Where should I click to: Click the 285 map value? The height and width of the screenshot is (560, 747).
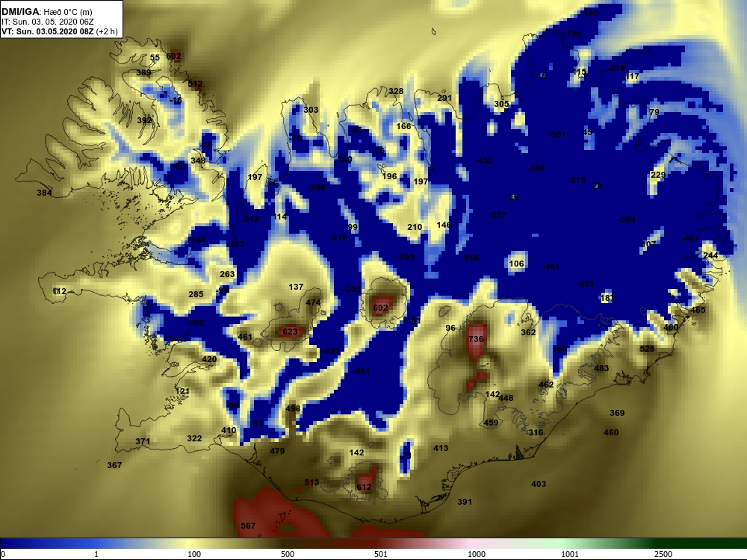click(196, 293)
